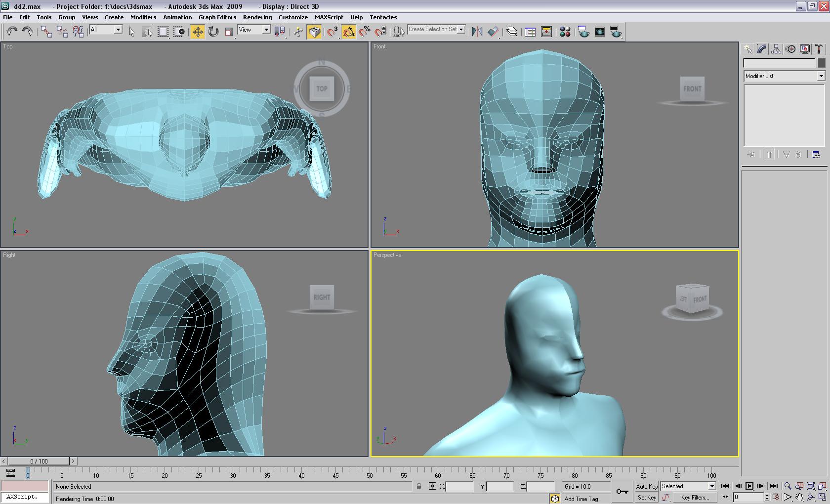This screenshot has height=504, width=830.
Task: Open the Key Filters dialog
Action: pos(695,498)
